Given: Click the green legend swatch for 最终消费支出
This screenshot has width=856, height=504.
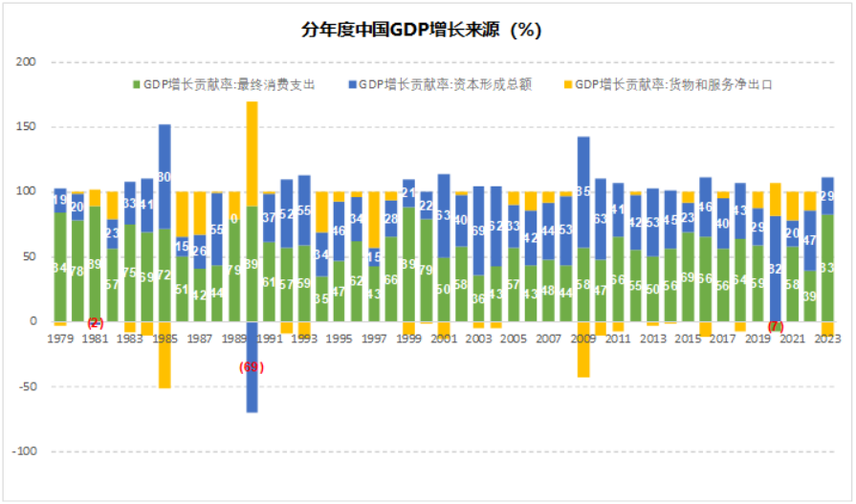Looking at the screenshot, I should pyautogui.click(x=137, y=84).
